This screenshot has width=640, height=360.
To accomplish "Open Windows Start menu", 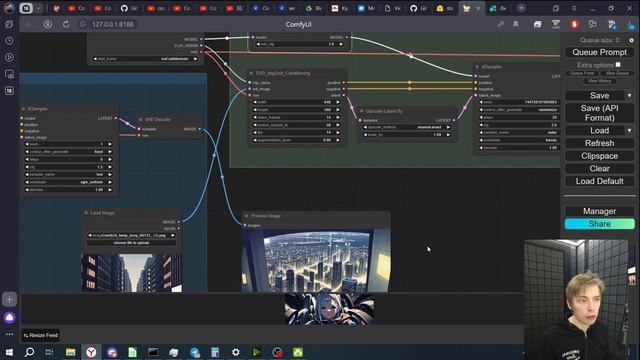I will click(x=9, y=352).
